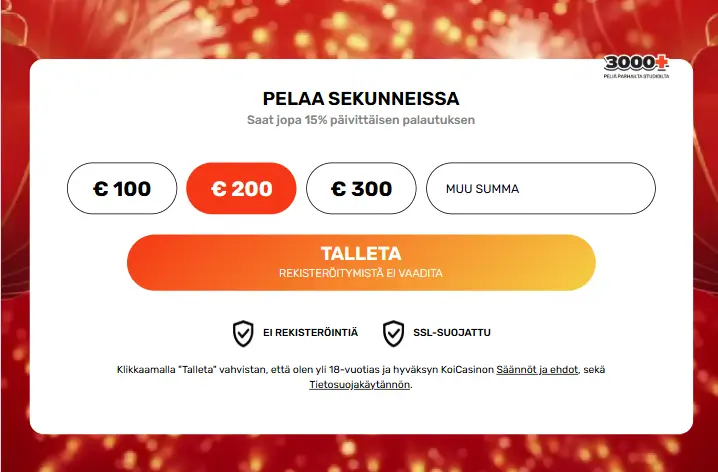718x472 pixels.
Task: Choose the highlighted € 200 amount
Action: [x=241, y=188]
